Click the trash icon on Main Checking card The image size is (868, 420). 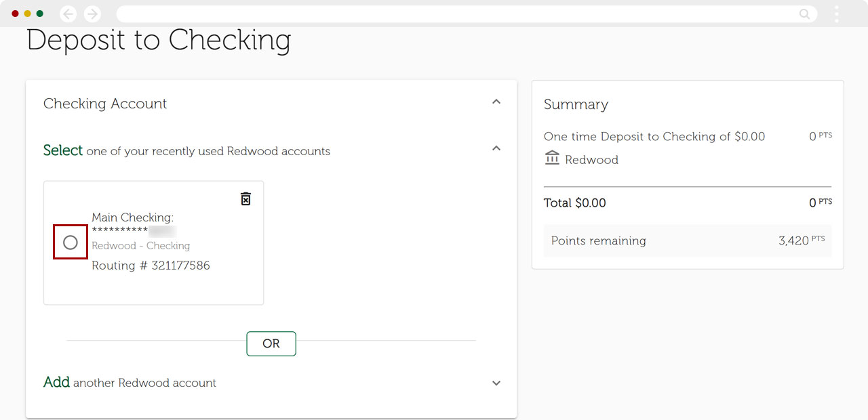(x=245, y=198)
